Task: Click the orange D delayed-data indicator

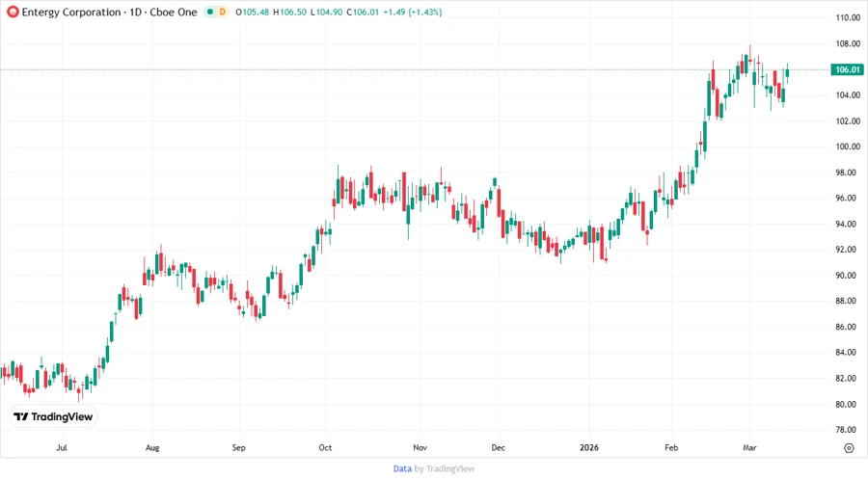Action: coord(222,12)
